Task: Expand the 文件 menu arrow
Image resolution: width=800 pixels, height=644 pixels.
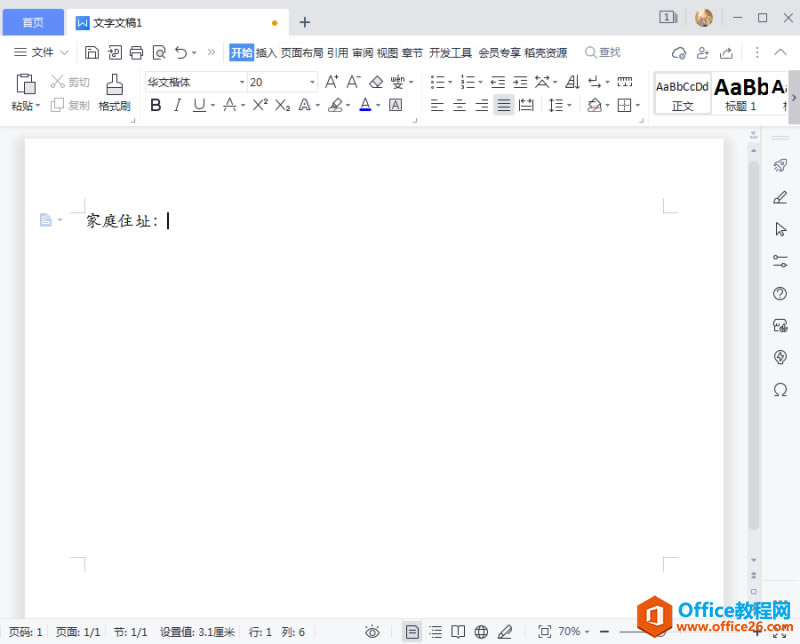Action: (x=64, y=52)
